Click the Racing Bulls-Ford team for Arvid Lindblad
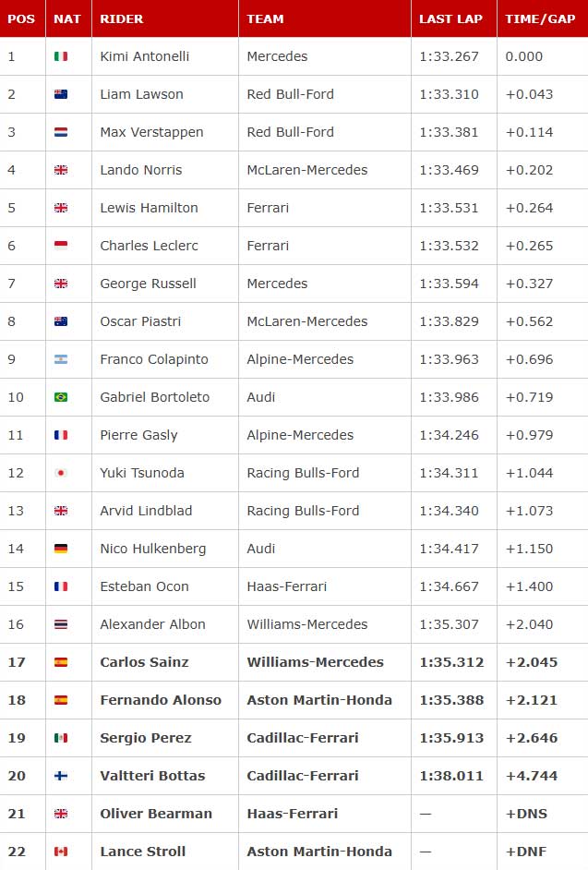This screenshot has height=870, width=588. pos(303,511)
